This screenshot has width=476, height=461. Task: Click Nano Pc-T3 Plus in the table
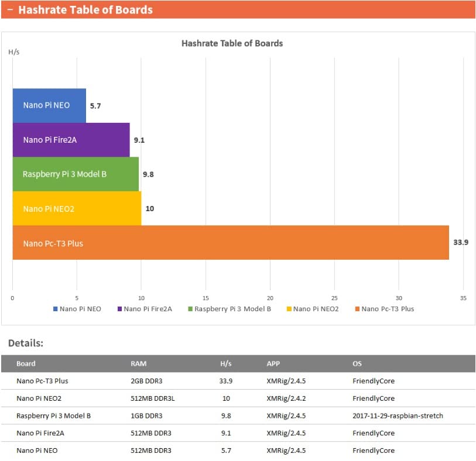[x=42, y=381]
